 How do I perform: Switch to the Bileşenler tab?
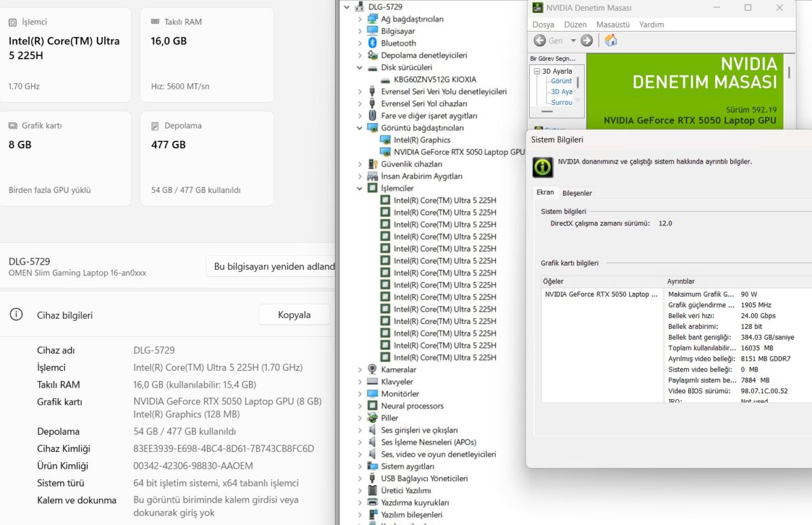577,193
